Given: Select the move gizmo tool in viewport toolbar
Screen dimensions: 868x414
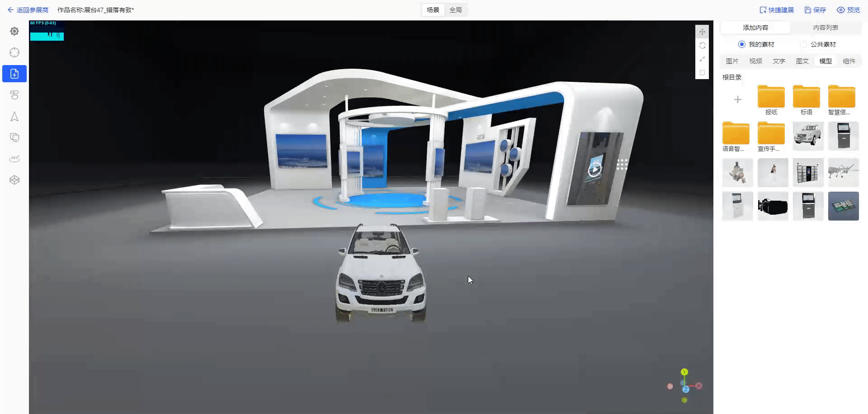Looking at the screenshot, I should point(702,32).
